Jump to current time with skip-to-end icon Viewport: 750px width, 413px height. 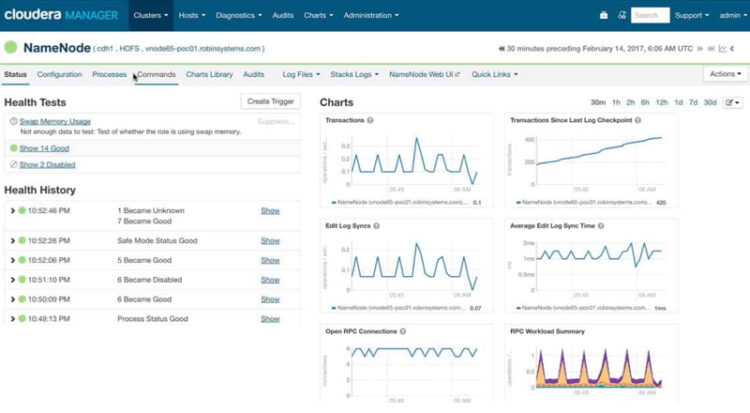[711, 49]
